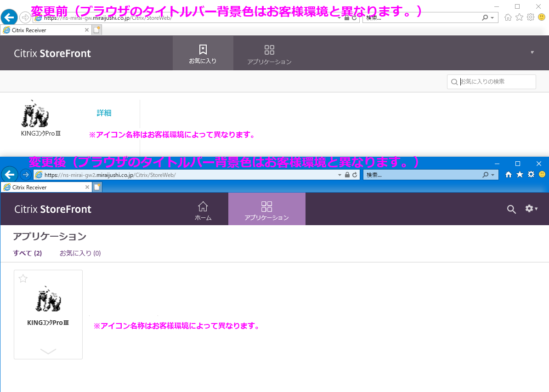Click the search magnifier in 変更後 browser toolbar

[485, 175]
